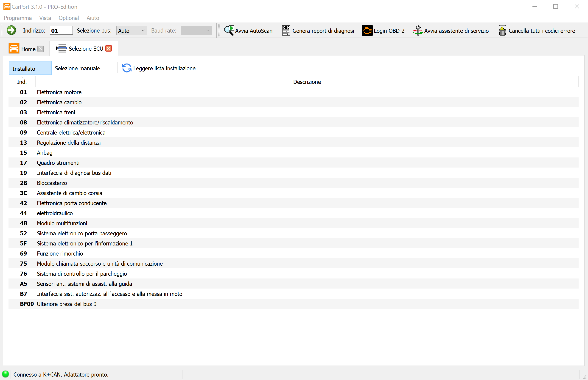Open the Optional menu
The image size is (588, 380).
click(69, 18)
